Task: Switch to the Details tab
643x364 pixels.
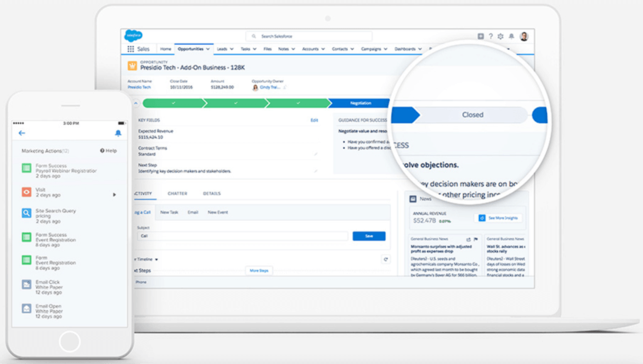Action: (212, 193)
